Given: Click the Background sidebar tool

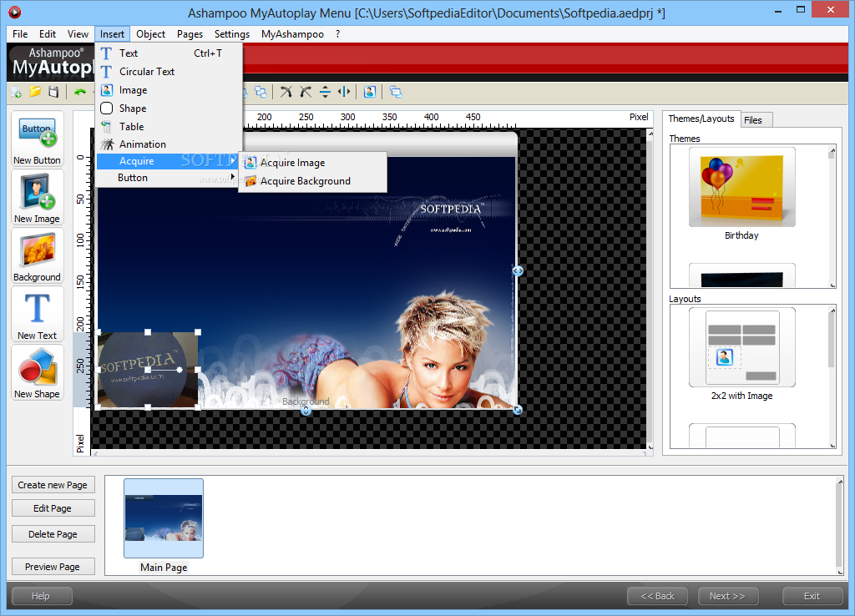Looking at the screenshot, I should [x=37, y=256].
